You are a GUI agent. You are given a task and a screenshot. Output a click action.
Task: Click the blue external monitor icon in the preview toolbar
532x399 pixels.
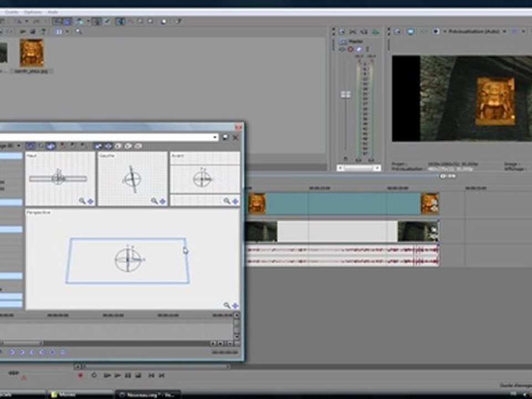(x=411, y=32)
